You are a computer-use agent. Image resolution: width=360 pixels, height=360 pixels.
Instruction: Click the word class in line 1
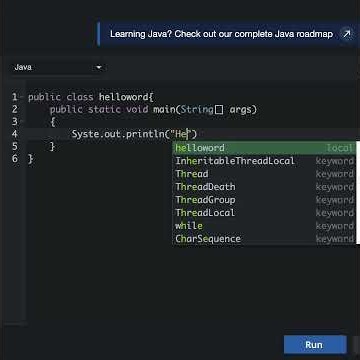pos(80,97)
